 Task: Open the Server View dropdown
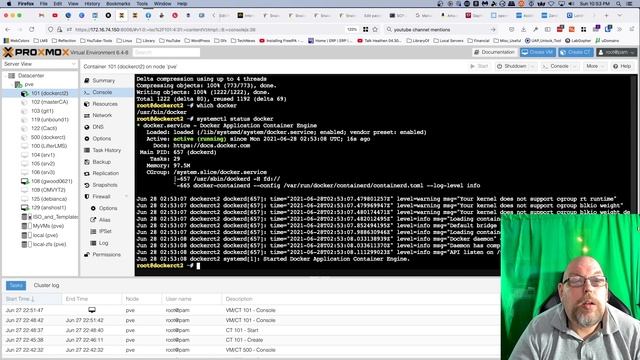coord(40,64)
